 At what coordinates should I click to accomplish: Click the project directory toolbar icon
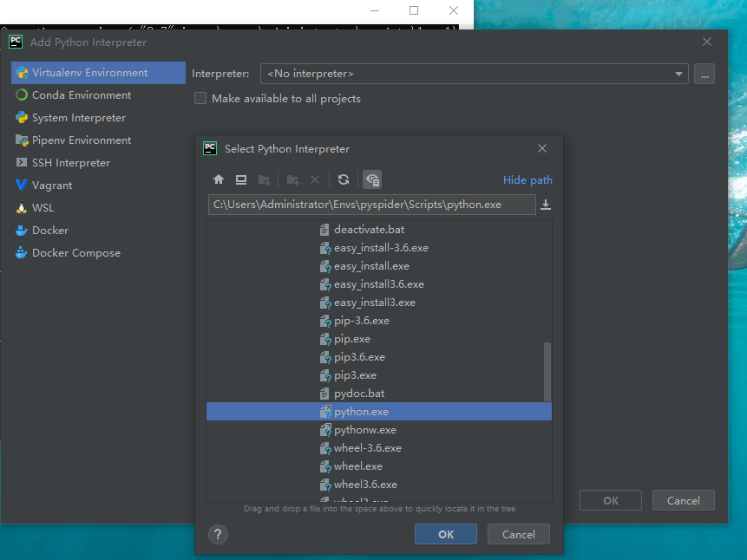(264, 179)
